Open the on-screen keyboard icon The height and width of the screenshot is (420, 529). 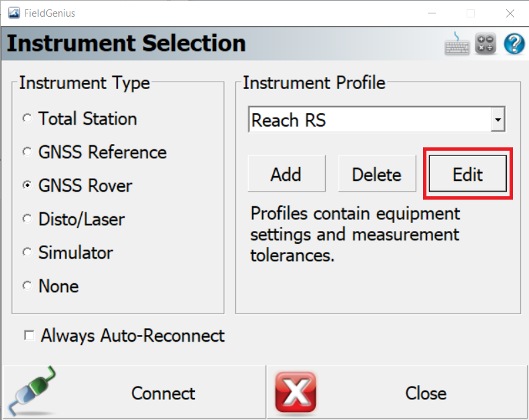click(457, 44)
